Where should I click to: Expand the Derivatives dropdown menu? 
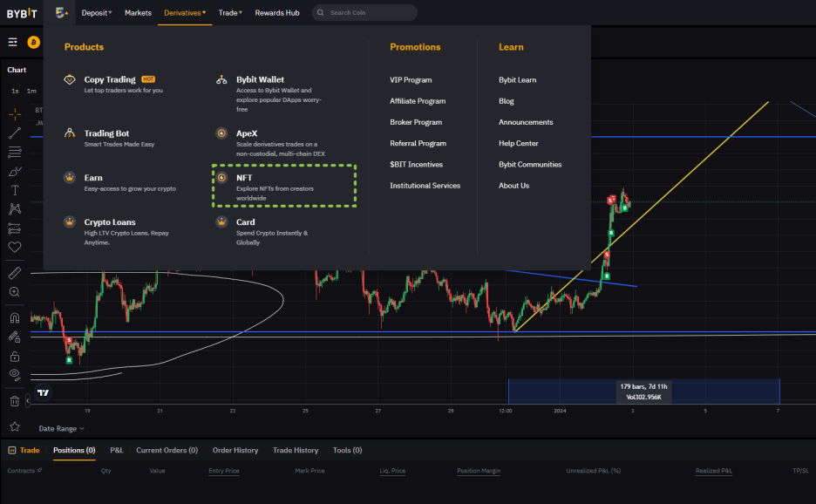pos(185,12)
